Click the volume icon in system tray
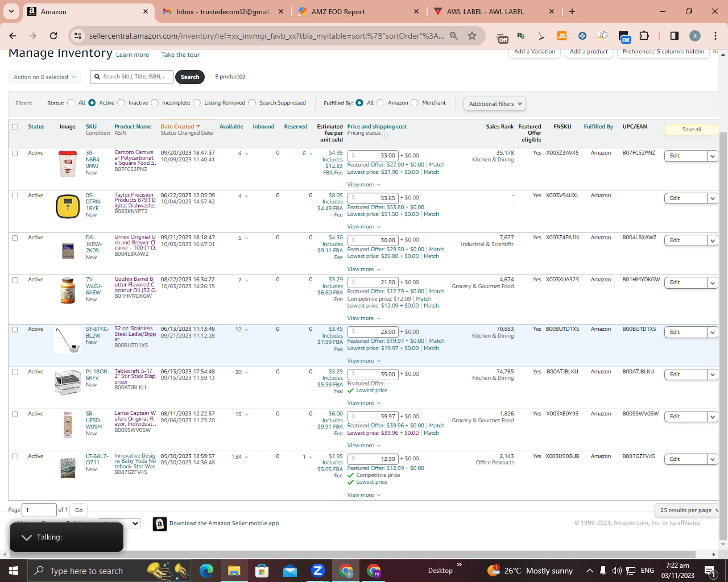The image size is (728, 582). tap(617, 571)
